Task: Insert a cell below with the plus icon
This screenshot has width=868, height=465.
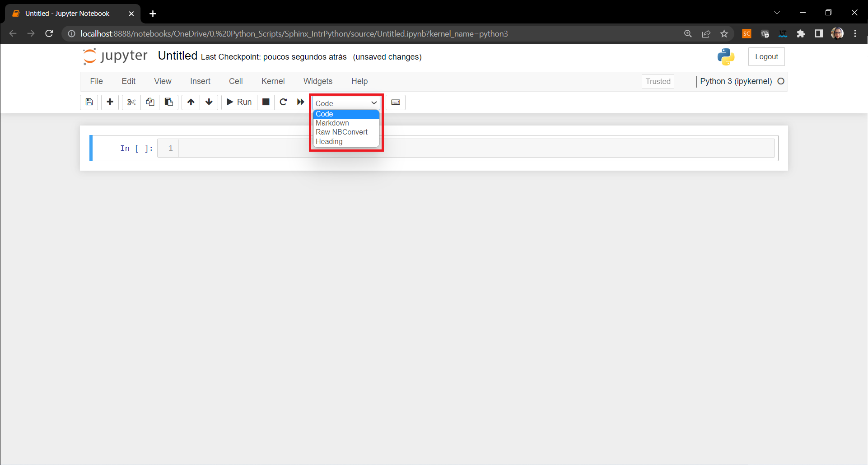Action: pos(110,102)
